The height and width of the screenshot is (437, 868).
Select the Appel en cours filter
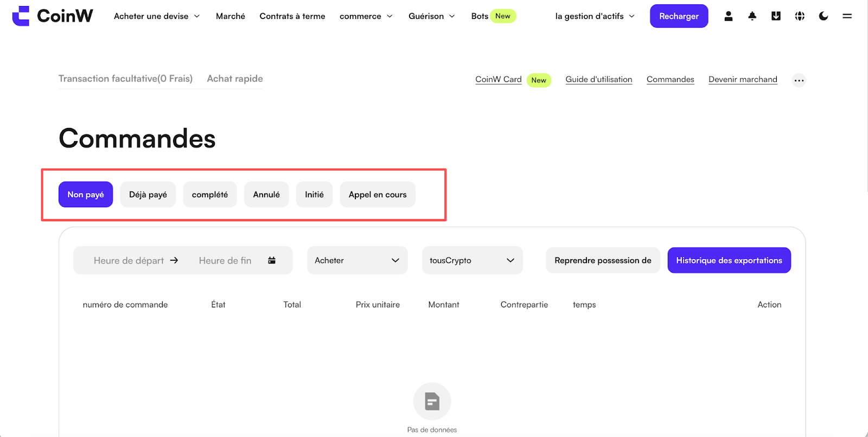(x=378, y=194)
